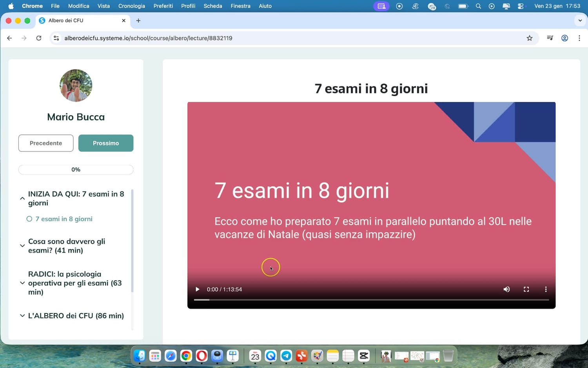Viewport: 588px width, 368px height.
Task: Play the 7 esami in 8 giorni video
Action: [x=197, y=289]
